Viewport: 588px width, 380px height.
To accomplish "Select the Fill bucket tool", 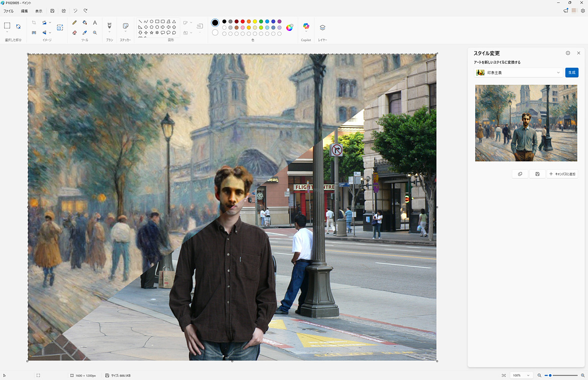I will [x=85, y=23].
